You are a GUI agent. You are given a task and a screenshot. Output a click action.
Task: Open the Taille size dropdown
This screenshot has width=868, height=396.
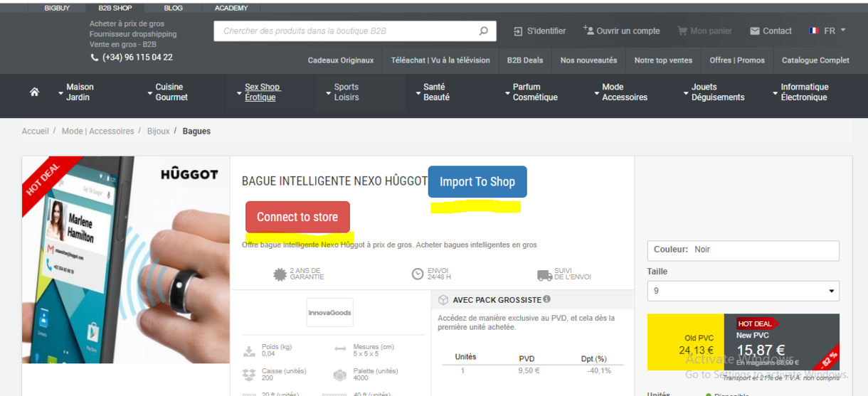click(743, 291)
